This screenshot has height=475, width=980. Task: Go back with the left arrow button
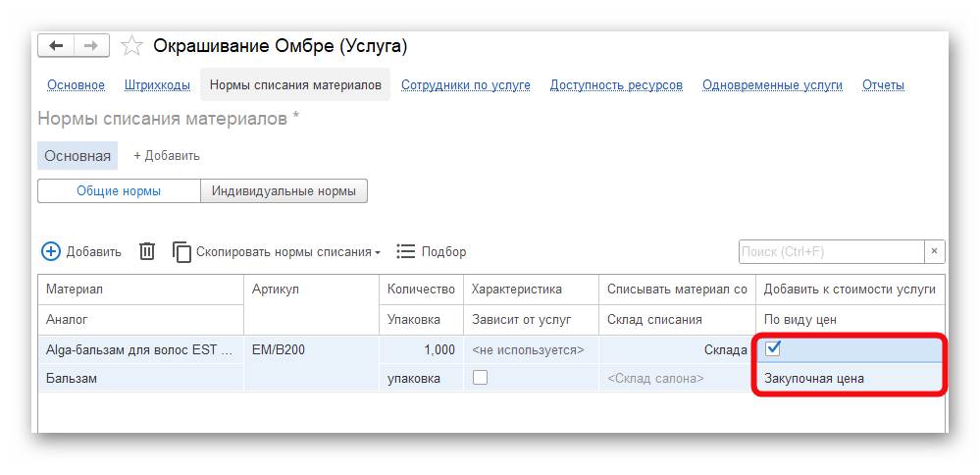click(56, 45)
